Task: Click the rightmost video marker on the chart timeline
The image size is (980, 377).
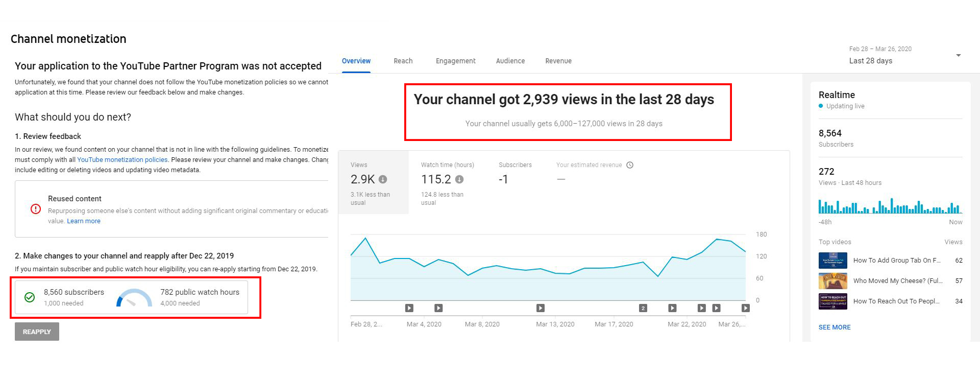Action: [746, 308]
